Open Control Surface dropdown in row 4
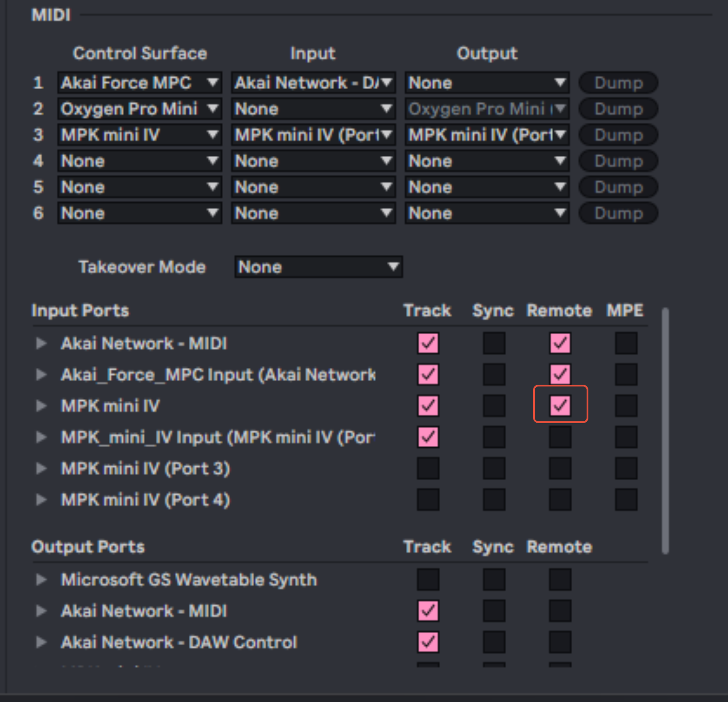The width and height of the screenshot is (728, 702). 140,161
